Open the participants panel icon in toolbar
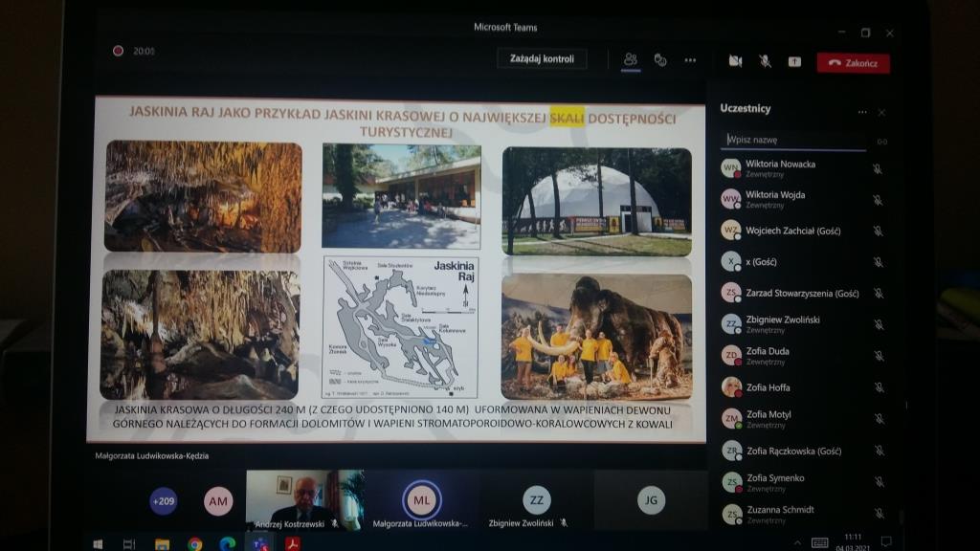Screen dimensions: 980x551 630,59
